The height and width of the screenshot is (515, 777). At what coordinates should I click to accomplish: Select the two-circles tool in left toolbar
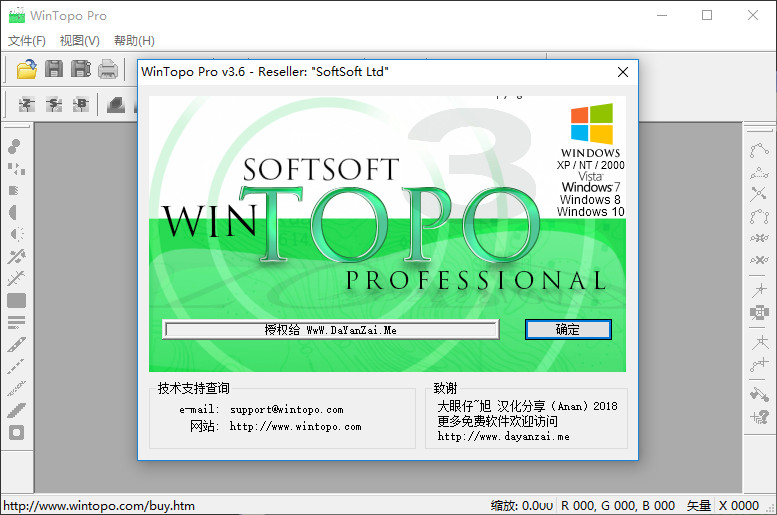coord(15,146)
